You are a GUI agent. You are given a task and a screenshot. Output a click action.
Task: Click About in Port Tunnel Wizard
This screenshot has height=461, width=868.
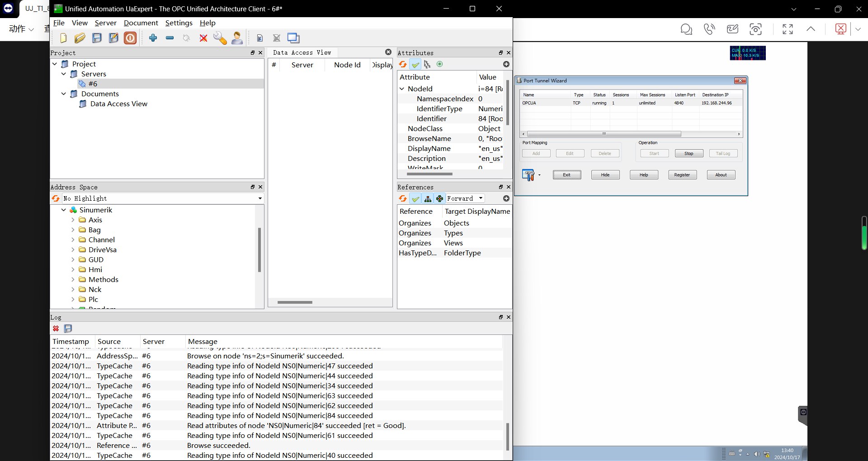(x=721, y=175)
